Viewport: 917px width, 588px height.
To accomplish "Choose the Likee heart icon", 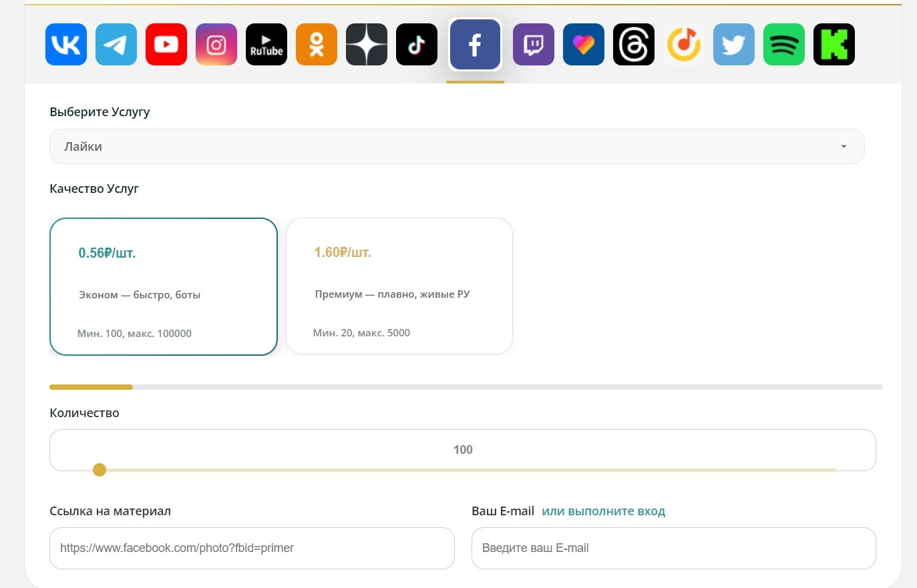I will pyautogui.click(x=584, y=45).
